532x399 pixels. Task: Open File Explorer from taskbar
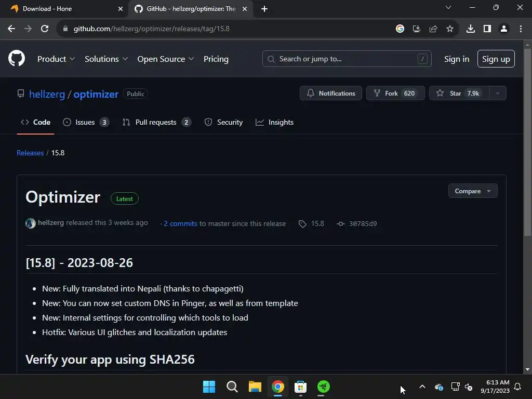point(255,387)
